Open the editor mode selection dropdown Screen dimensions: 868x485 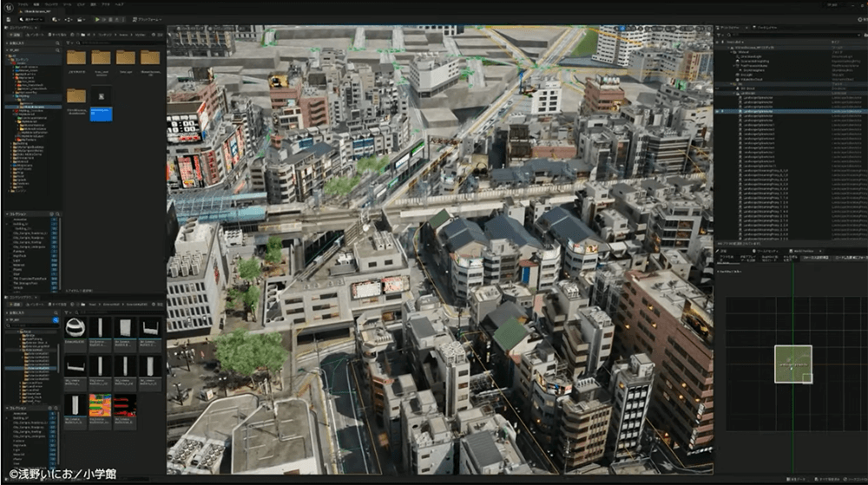click(x=33, y=19)
